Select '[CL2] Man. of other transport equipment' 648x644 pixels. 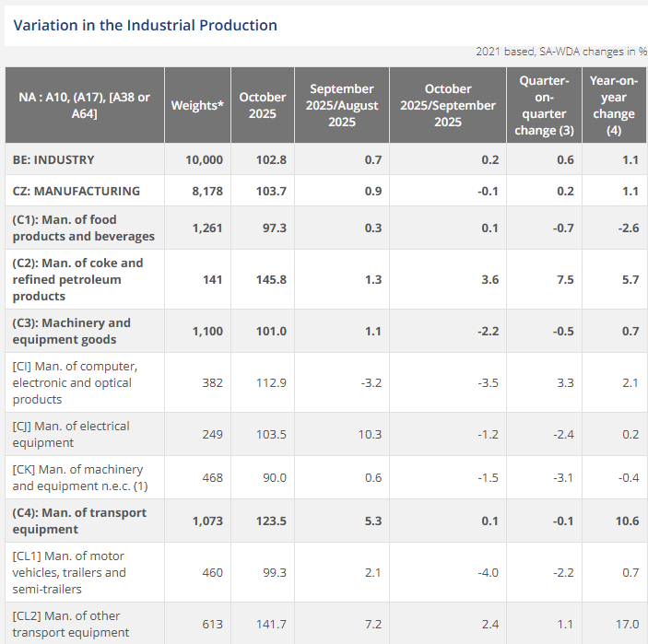(x=70, y=624)
